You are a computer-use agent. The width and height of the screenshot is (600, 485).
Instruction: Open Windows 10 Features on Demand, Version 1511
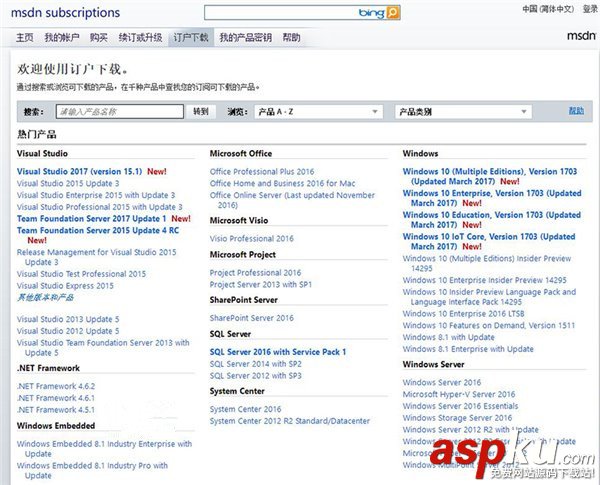(x=489, y=326)
